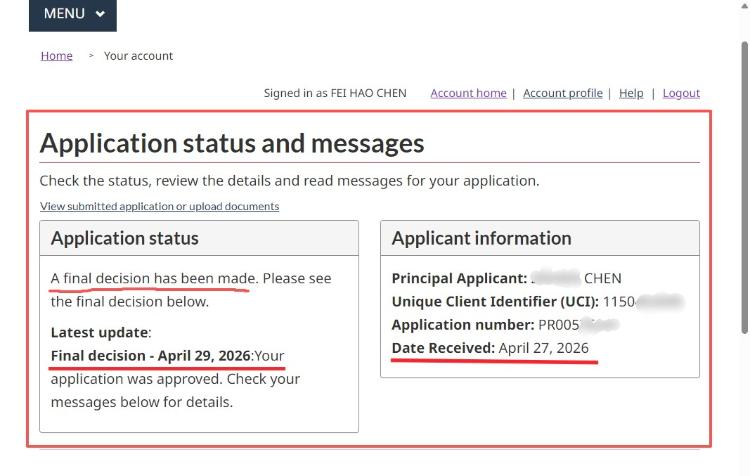Viewport: 750px width, 476px height.
Task: Click the Help link
Action: (x=631, y=93)
